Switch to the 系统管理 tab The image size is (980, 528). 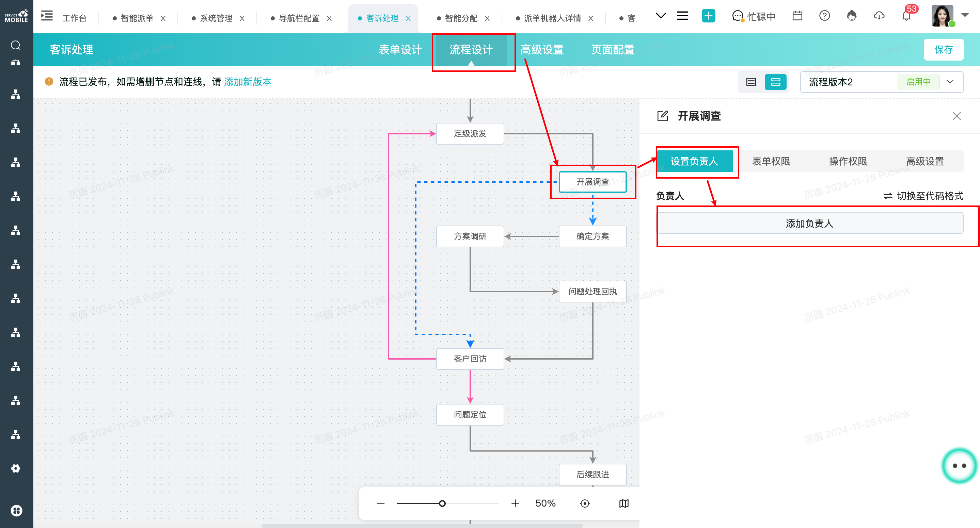tap(216, 18)
